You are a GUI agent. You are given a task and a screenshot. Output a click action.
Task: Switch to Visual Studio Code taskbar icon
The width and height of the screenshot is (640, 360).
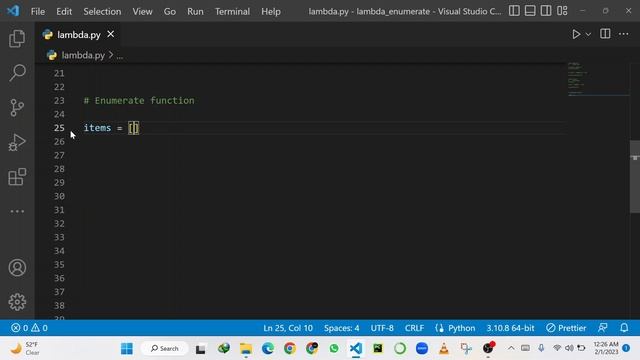[x=356, y=349]
